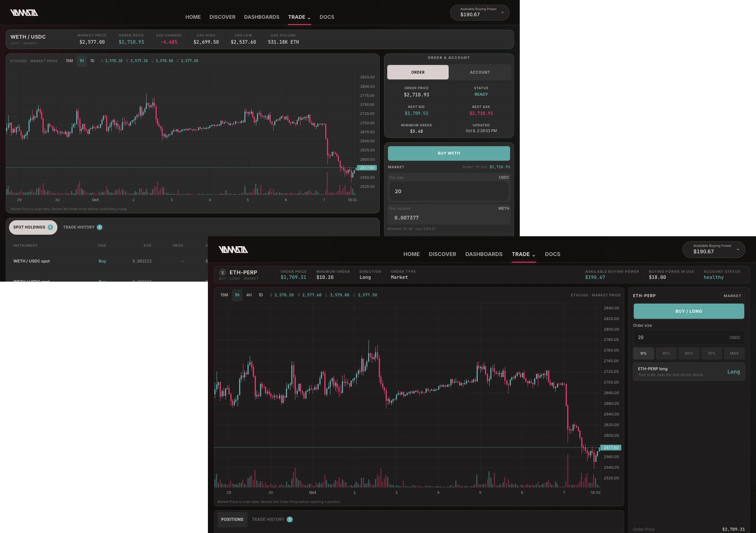Set order size to MAX
Viewport: 756px width, 533px height.
pyautogui.click(x=734, y=353)
